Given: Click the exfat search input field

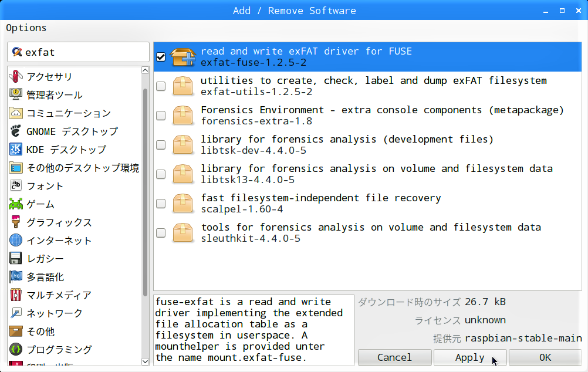Looking at the screenshot, I should pos(79,52).
